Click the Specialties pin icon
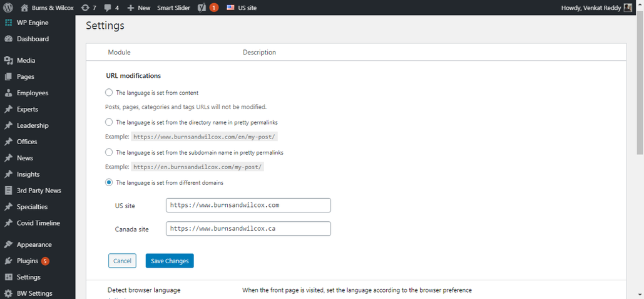644x299 pixels. click(x=8, y=207)
